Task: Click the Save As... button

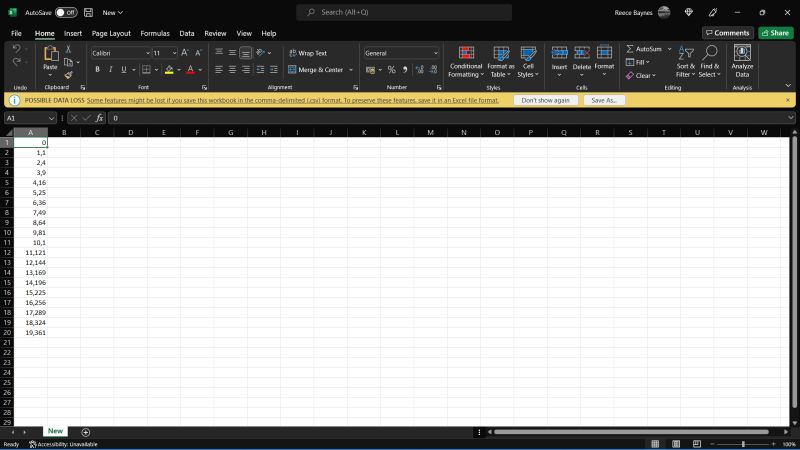Action: pos(604,100)
